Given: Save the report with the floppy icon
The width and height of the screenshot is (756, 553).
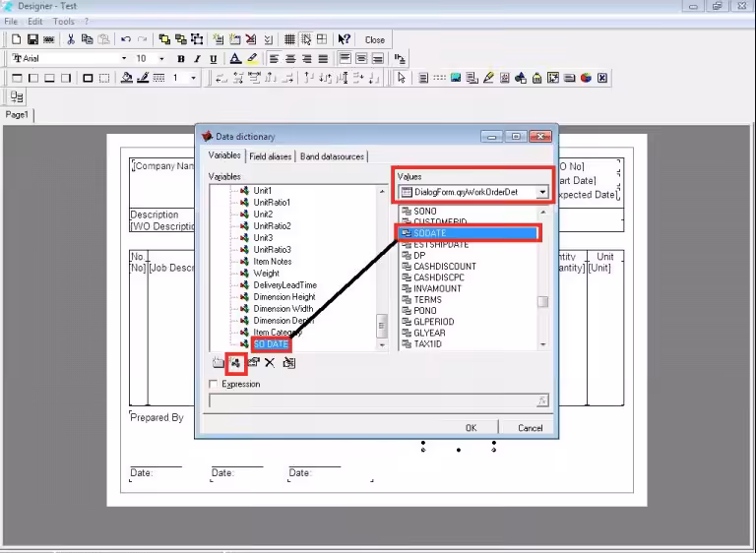Looking at the screenshot, I should pos(32,39).
